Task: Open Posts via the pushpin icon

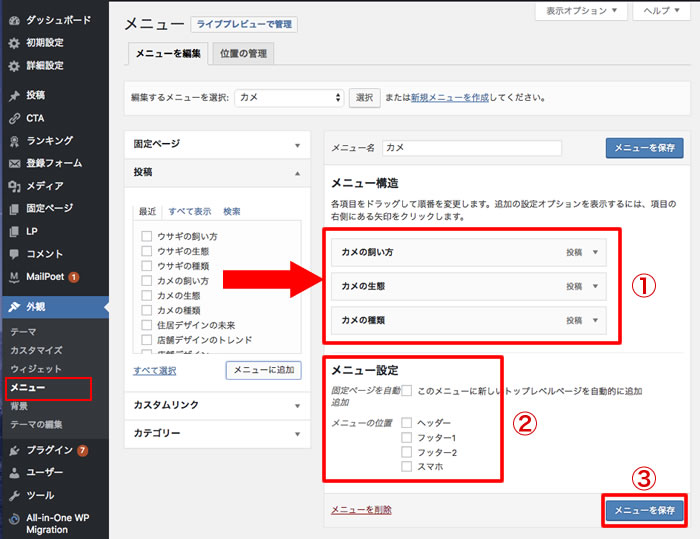Action: pyautogui.click(x=14, y=95)
